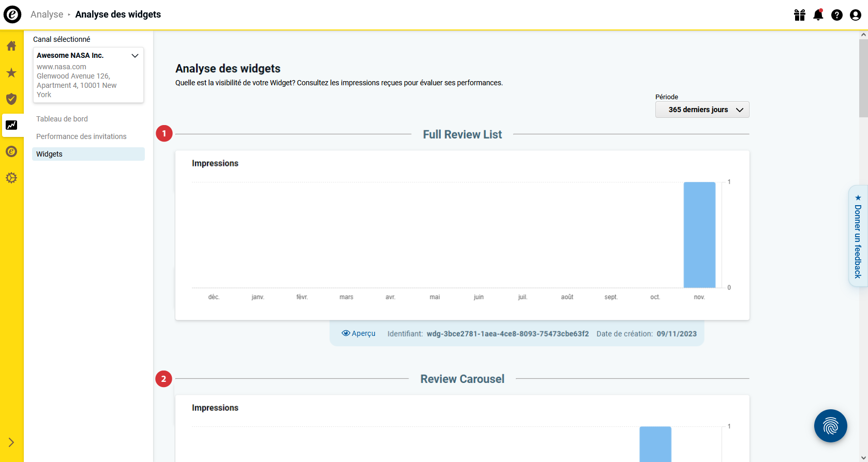Open the star reviews icon in sidebar
Viewport: 868px width, 462px height.
pos(11,72)
